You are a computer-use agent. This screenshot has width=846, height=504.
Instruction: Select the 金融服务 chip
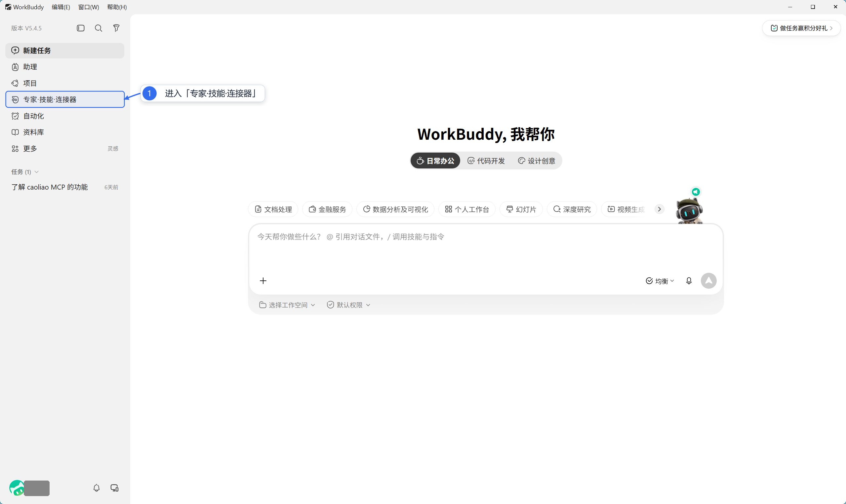327,209
